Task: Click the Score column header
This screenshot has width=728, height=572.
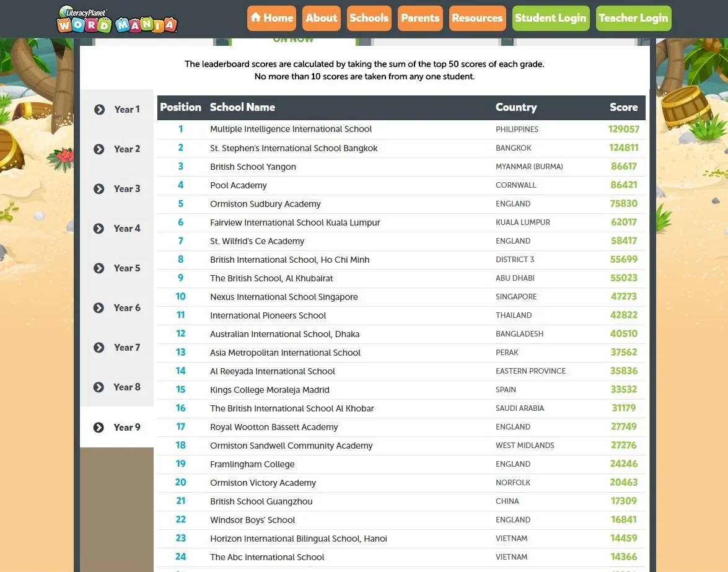Action: [x=623, y=107]
